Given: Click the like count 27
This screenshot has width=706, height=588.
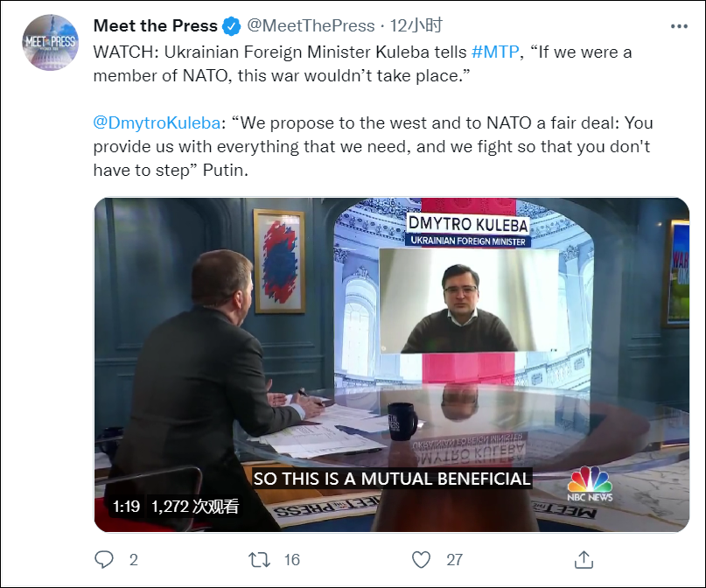Looking at the screenshot, I should tap(453, 559).
